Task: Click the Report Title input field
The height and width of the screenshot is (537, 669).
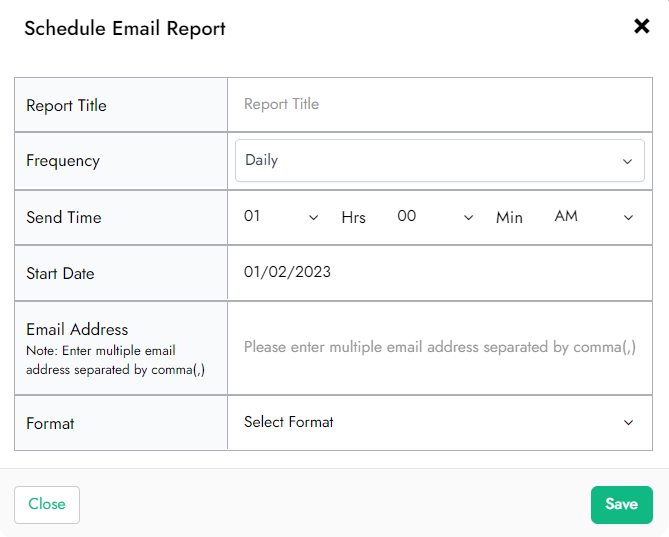Action: [x=439, y=104]
